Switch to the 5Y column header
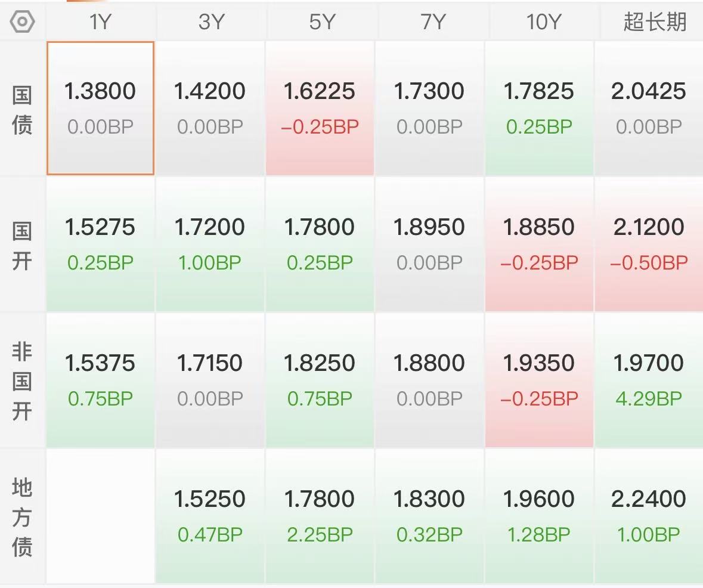The width and height of the screenshot is (703, 588). click(320, 22)
